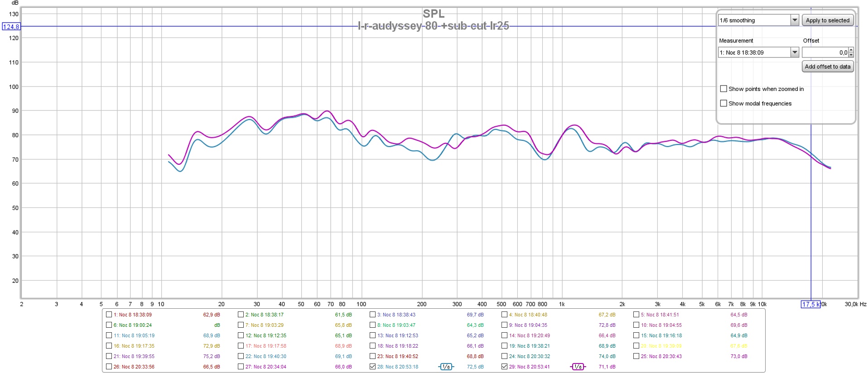The height and width of the screenshot is (373, 868).
Task: Check trace 14: Νοε 8 19:20:49
Action: [x=504, y=335]
